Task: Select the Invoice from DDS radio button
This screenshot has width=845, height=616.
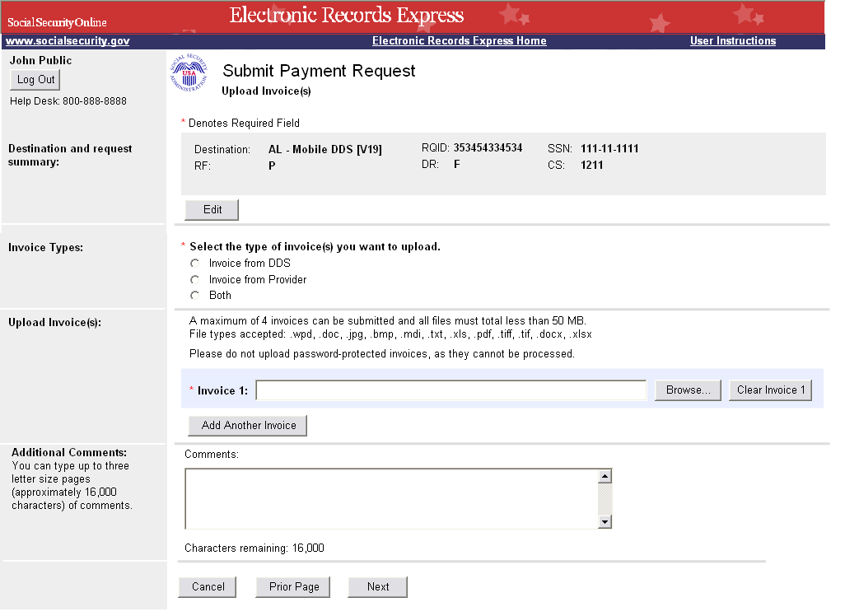Action: click(x=195, y=264)
